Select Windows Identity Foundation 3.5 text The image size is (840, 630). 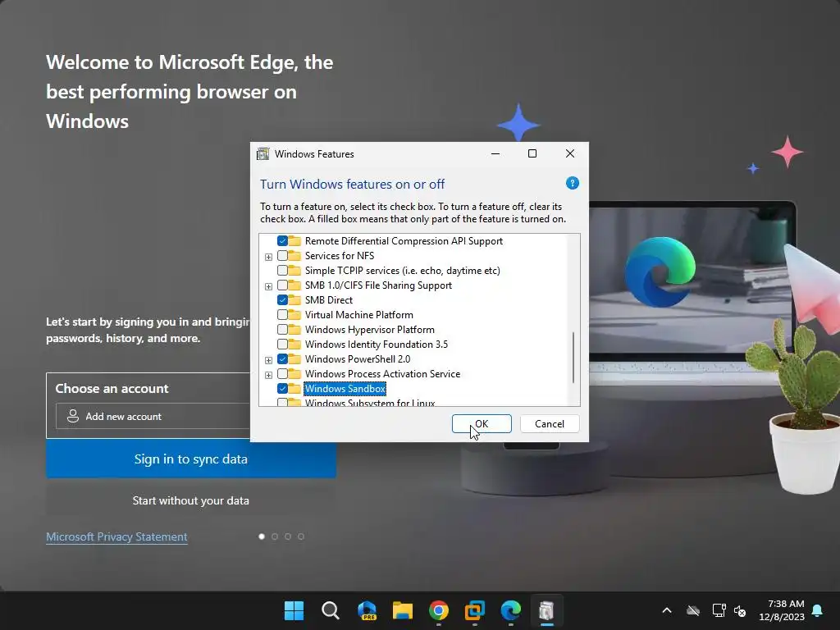click(376, 344)
